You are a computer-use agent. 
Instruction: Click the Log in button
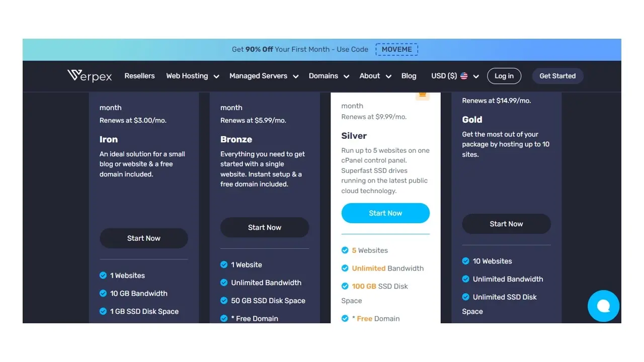[504, 76]
